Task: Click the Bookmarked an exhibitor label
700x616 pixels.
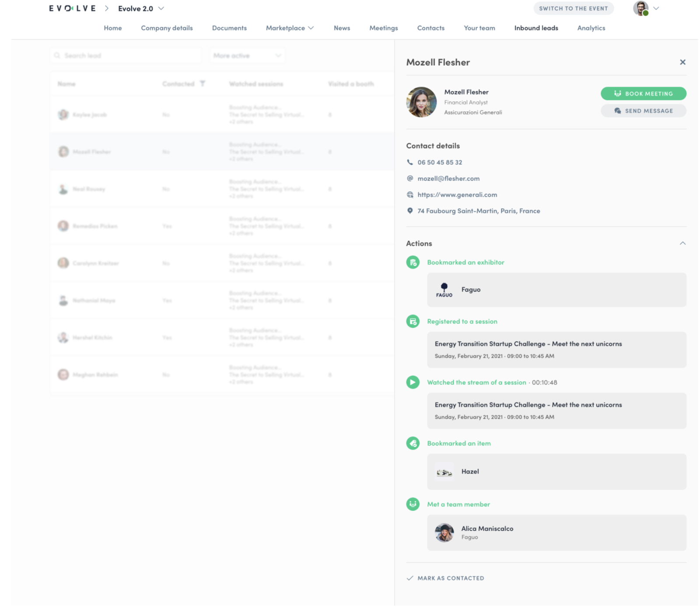Action: click(465, 262)
